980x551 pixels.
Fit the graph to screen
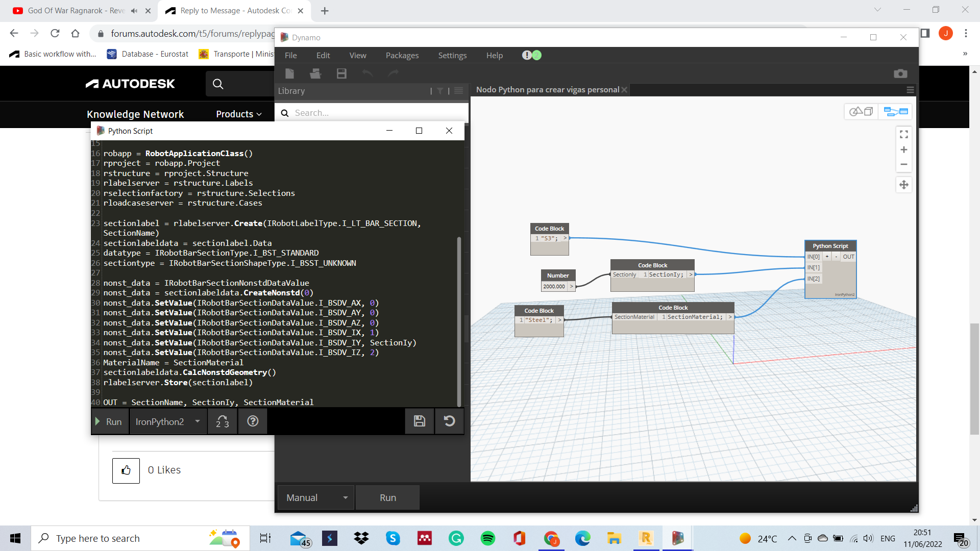click(903, 134)
